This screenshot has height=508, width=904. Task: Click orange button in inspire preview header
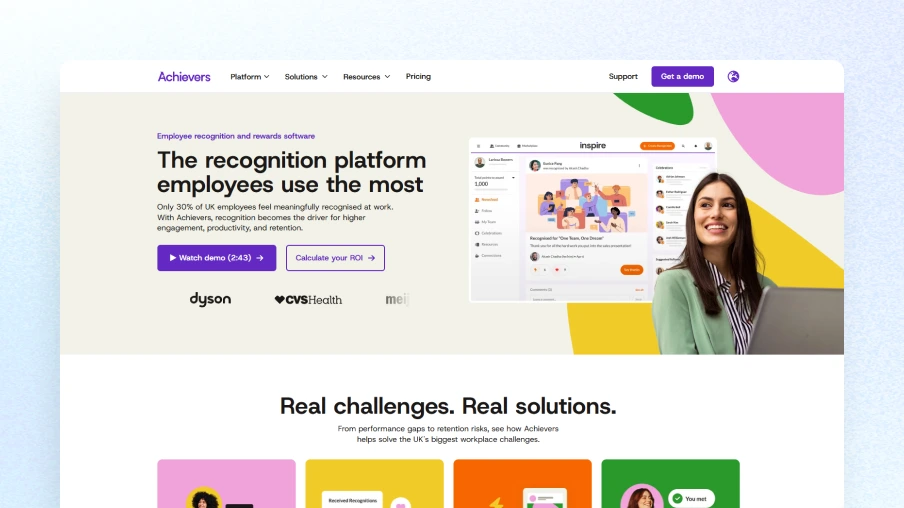coord(657,146)
